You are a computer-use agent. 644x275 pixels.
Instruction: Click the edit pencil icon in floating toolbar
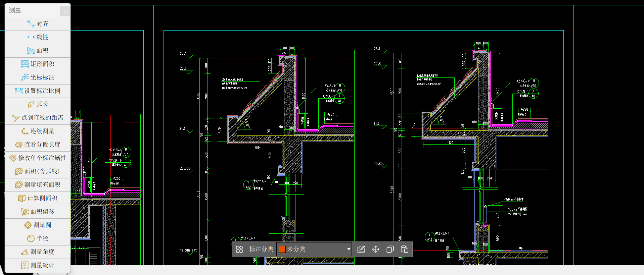tap(361, 249)
